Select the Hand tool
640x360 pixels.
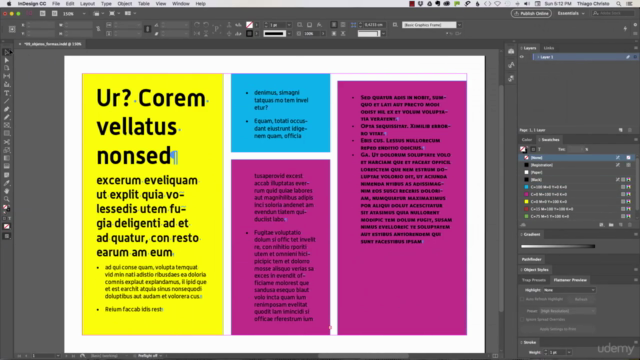(7, 191)
